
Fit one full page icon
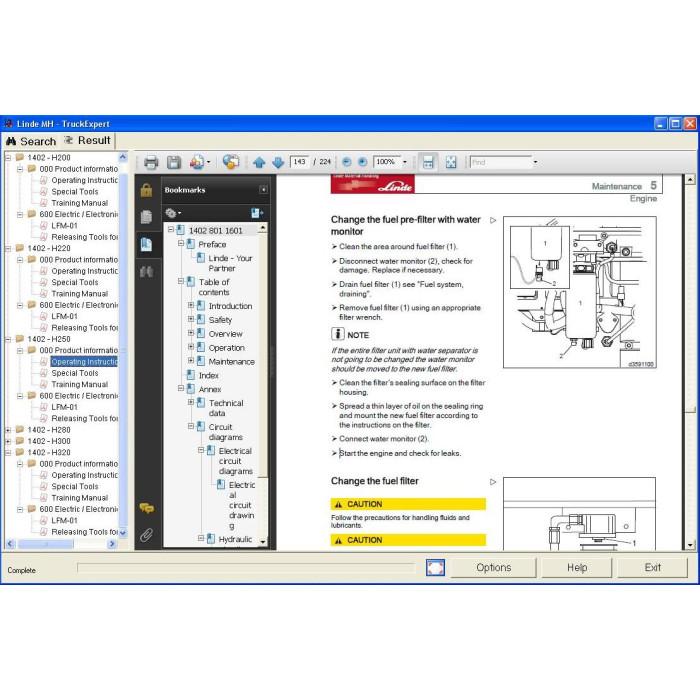(x=451, y=162)
